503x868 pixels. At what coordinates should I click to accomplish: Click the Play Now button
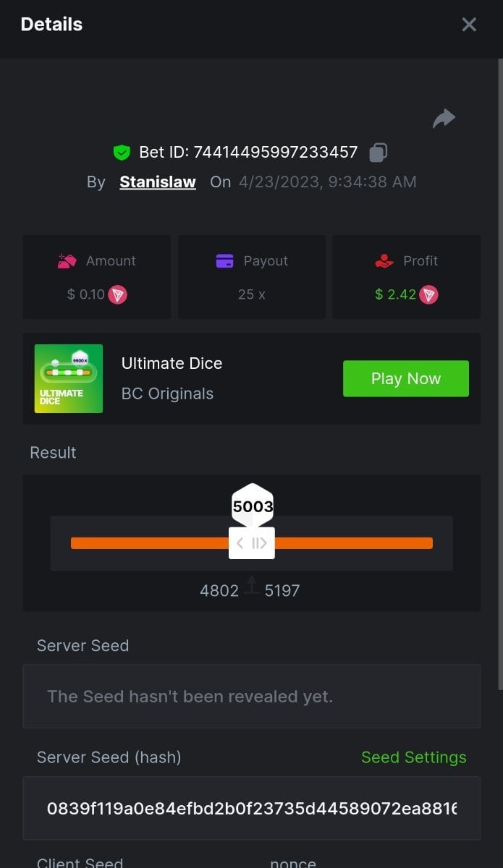click(x=406, y=378)
